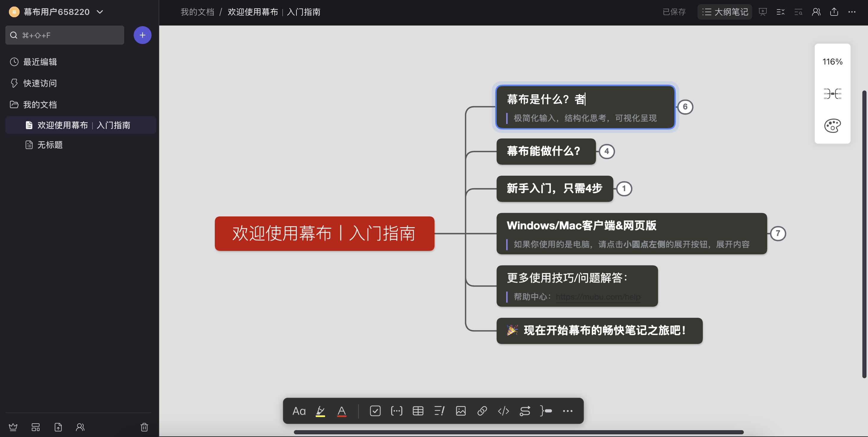Open the theme palette panel
Viewport: 868px width, 437px height.
pos(832,125)
